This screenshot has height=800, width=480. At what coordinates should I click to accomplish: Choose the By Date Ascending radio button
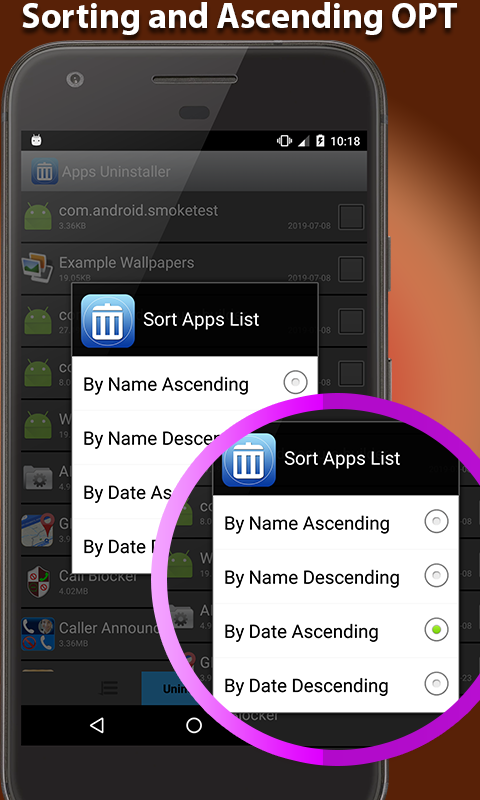[x=437, y=630]
